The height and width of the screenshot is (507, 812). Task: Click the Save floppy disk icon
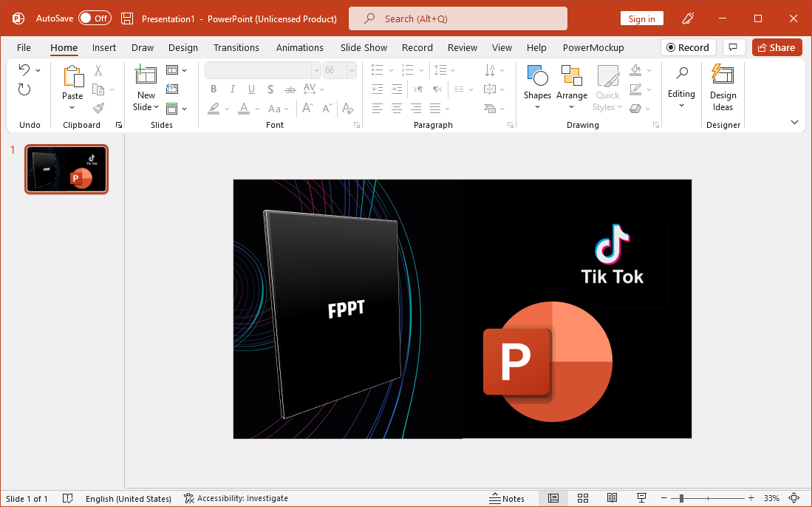[127, 18]
